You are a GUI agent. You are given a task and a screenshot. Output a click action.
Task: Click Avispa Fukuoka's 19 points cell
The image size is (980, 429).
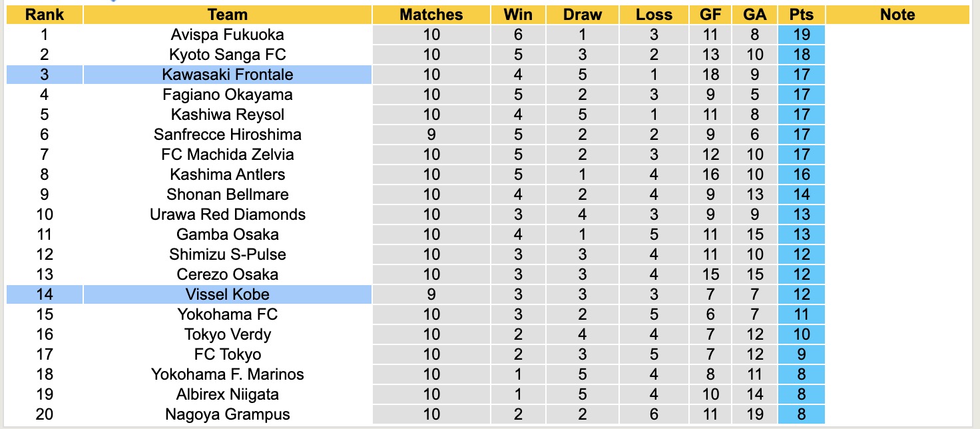(801, 35)
